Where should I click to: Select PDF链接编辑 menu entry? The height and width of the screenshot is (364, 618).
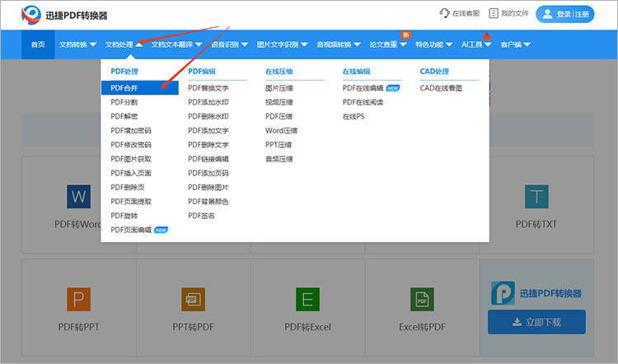click(208, 159)
